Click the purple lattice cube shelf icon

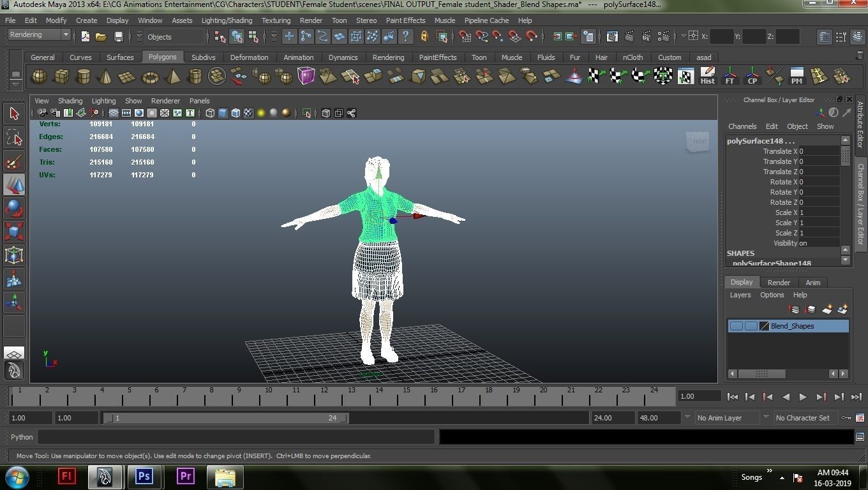click(x=306, y=77)
